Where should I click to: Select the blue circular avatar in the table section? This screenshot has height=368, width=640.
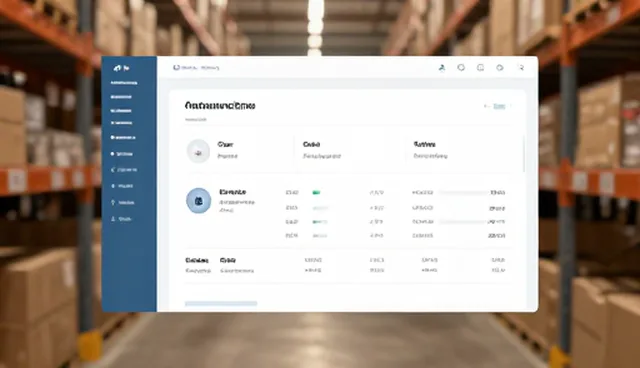pyautogui.click(x=199, y=201)
